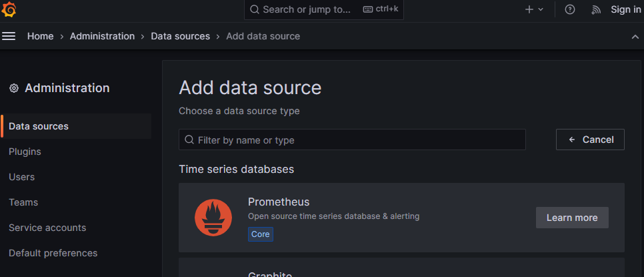Go to Home breadcrumb
The image size is (644, 277).
click(40, 36)
